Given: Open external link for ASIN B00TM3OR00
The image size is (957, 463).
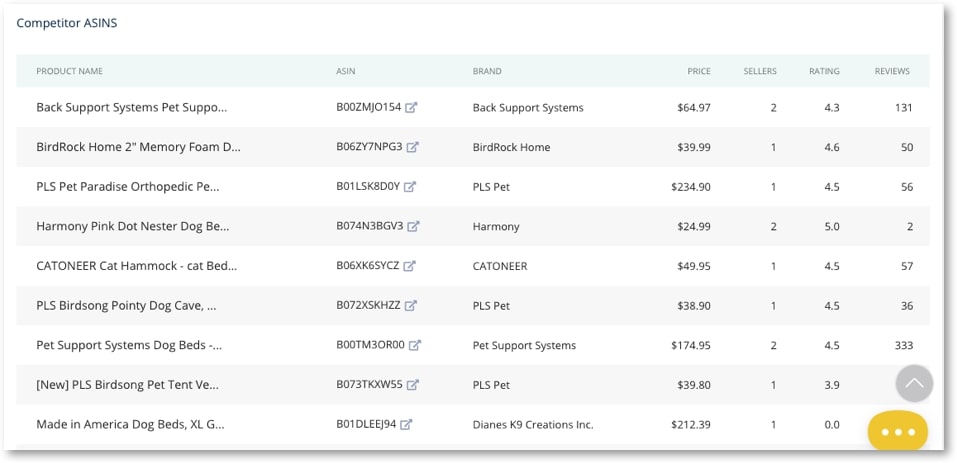Looking at the screenshot, I should 414,345.
